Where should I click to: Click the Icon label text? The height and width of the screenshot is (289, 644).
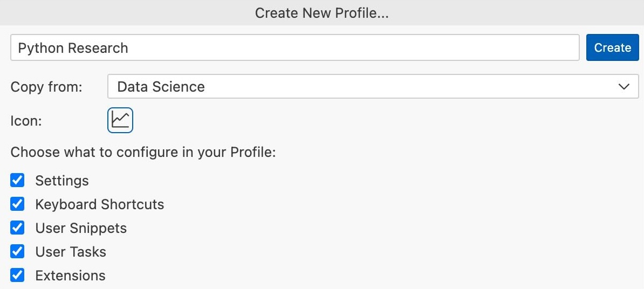26,121
